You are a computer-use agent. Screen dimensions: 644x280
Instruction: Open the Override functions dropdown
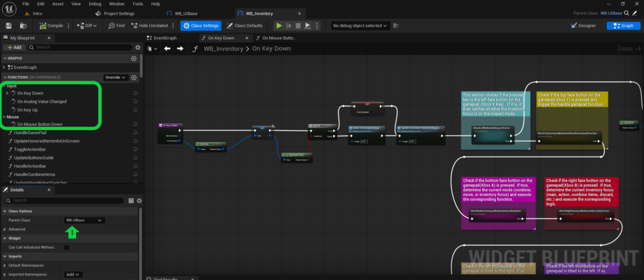116,77
